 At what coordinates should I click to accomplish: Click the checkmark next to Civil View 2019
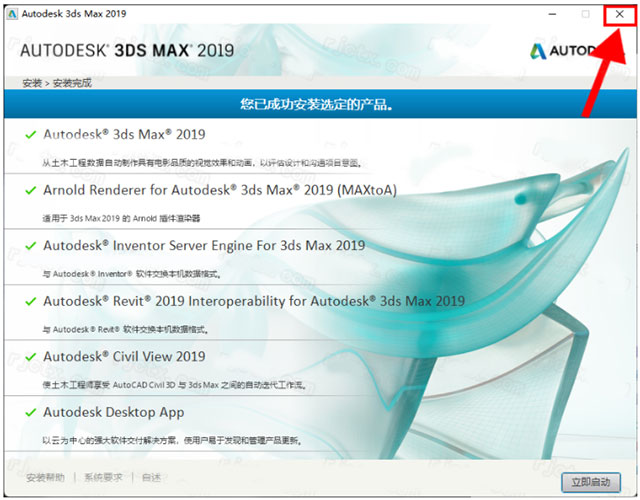[x=31, y=357]
